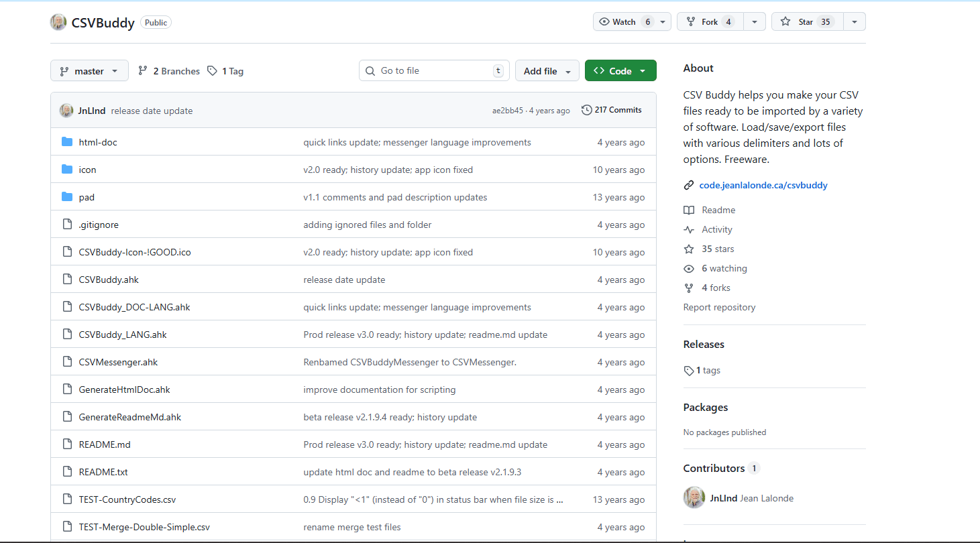The image size is (980, 543).
Task: Click the icon folder's folder icon
Action: [x=67, y=170]
